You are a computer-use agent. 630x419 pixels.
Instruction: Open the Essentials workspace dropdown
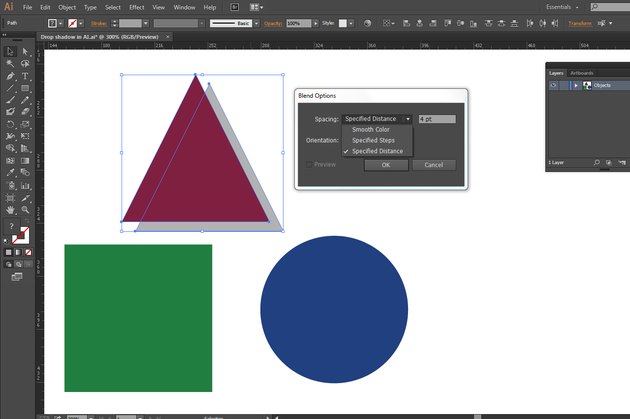[x=562, y=7]
